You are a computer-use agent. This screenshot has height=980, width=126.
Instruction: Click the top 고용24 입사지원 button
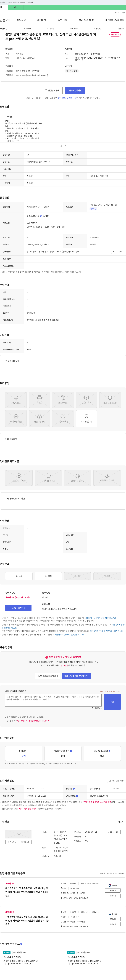(x=75, y=91)
